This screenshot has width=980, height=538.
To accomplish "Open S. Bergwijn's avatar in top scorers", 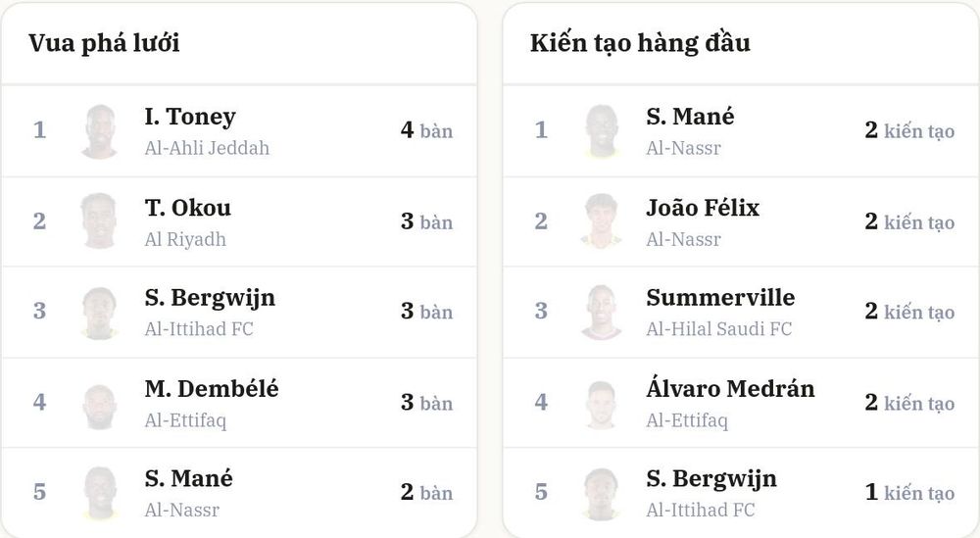I will pyautogui.click(x=100, y=313).
